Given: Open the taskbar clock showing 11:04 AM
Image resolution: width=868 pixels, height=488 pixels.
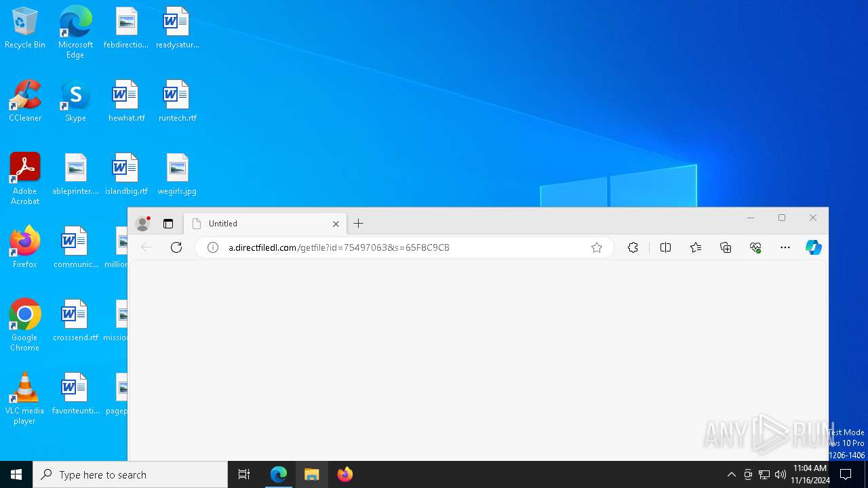Looking at the screenshot, I should coord(810,474).
